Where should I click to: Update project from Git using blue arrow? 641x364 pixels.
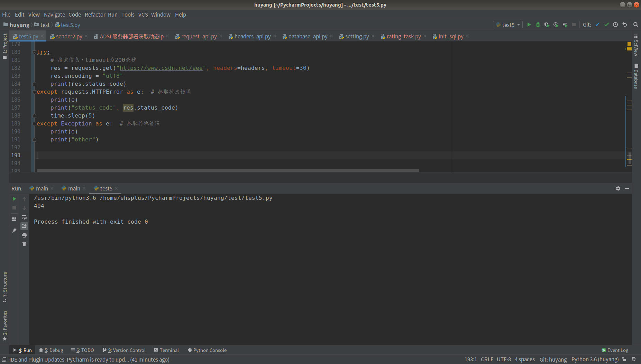[x=597, y=25]
